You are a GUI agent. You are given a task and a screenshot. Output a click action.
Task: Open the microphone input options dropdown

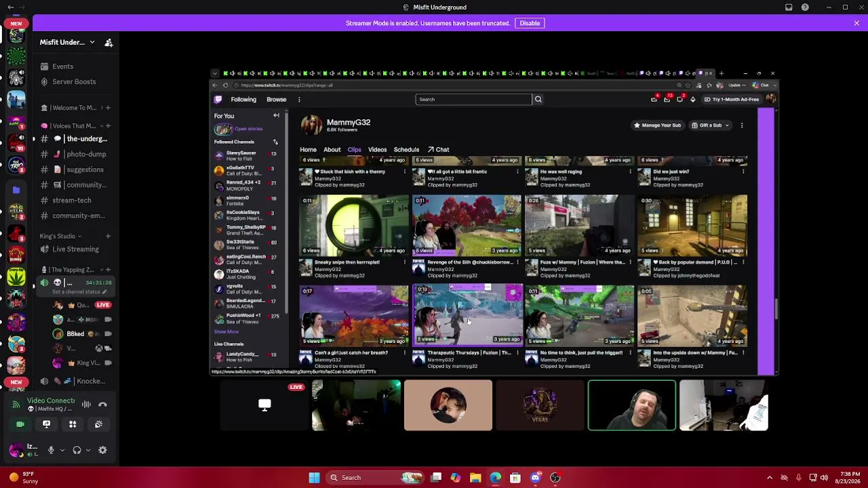pyautogui.click(x=62, y=450)
